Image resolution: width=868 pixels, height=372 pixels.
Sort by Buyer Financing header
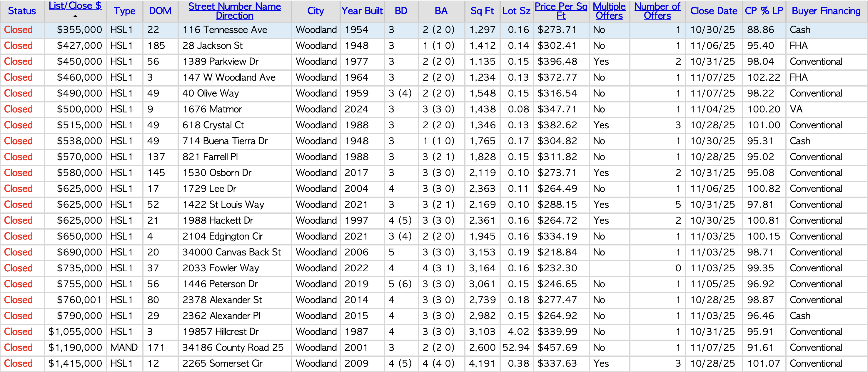click(826, 11)
